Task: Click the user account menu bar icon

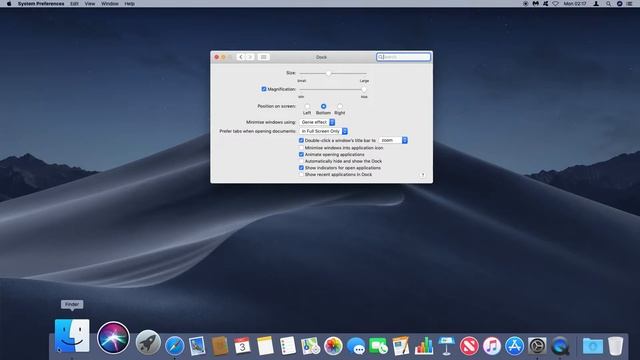Action: point(596,4)
